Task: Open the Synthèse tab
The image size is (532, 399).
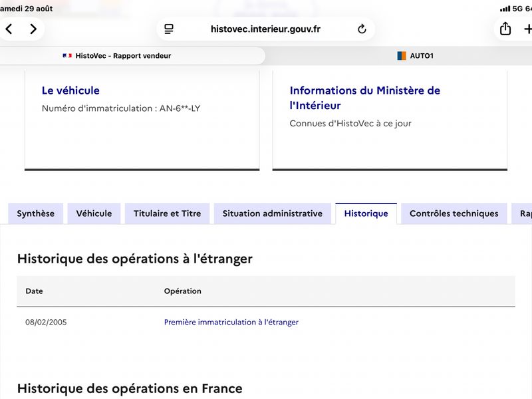Action: click(x=36, y=213)
